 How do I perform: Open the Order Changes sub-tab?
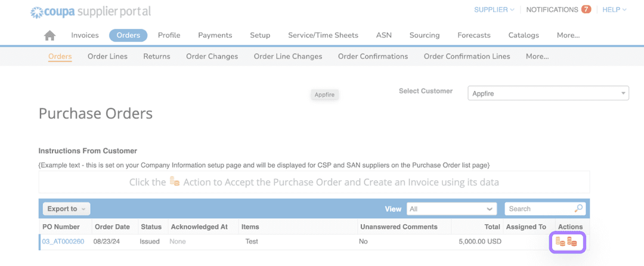212,56
